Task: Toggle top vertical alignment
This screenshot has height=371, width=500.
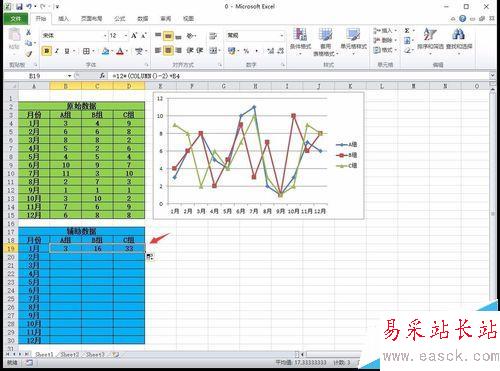Action: point(158,35)
